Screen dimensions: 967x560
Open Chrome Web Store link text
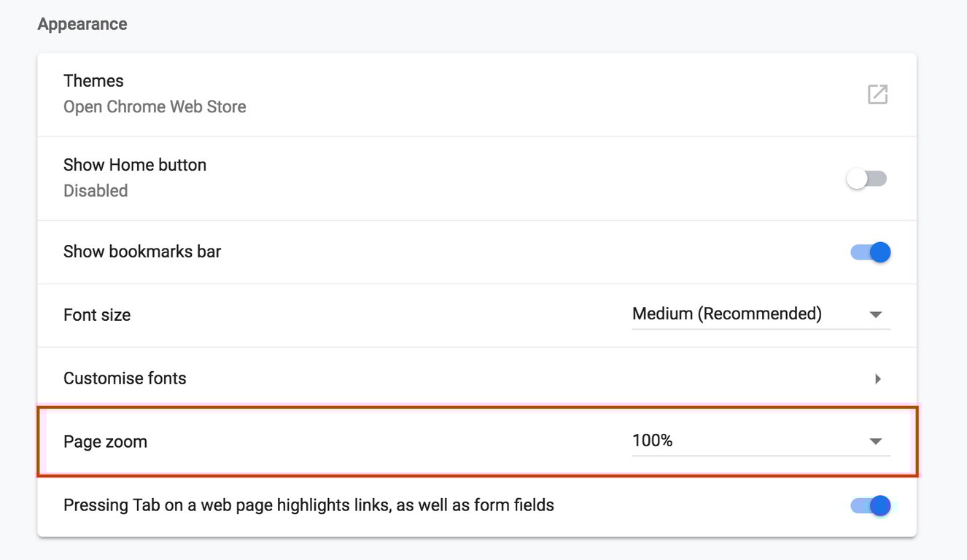155,107
